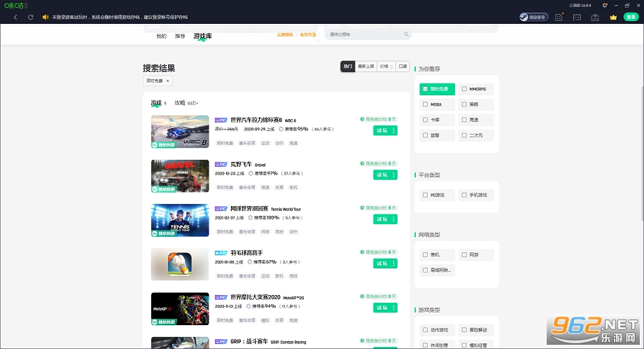This screenshot has width=644, height=349.
Task: Open more options beside Gravel 试玩
Action: (393, 174)
